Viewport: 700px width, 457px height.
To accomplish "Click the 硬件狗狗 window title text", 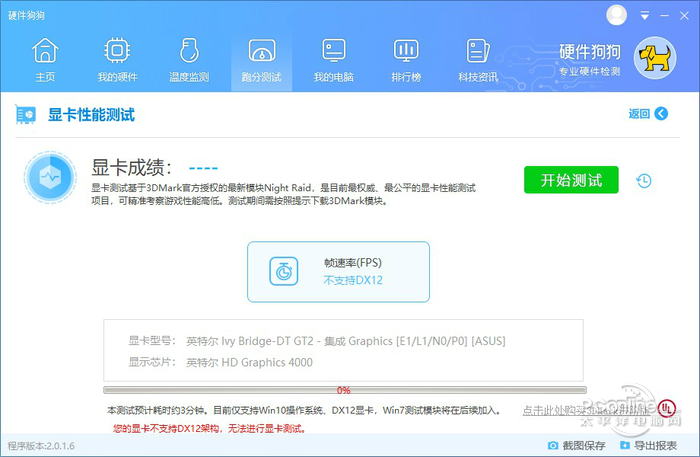I will (x=26, y=16).
